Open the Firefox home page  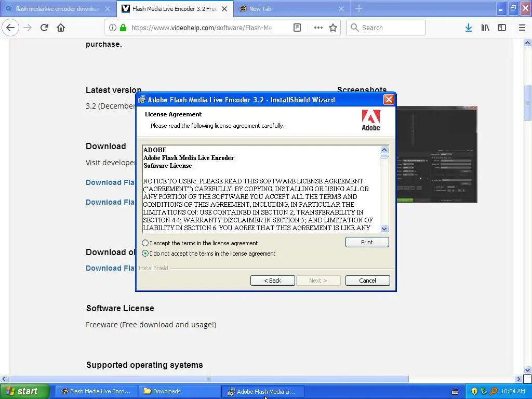(61, 28)
